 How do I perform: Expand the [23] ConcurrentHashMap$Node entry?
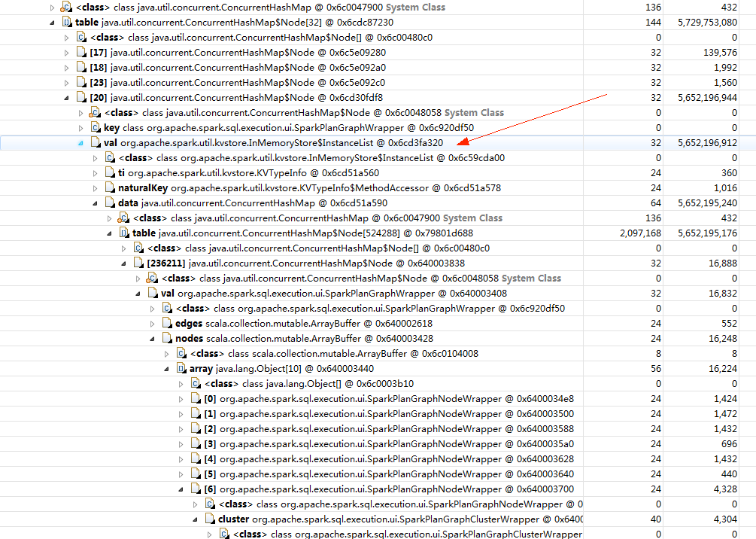[x=66, y=83]
